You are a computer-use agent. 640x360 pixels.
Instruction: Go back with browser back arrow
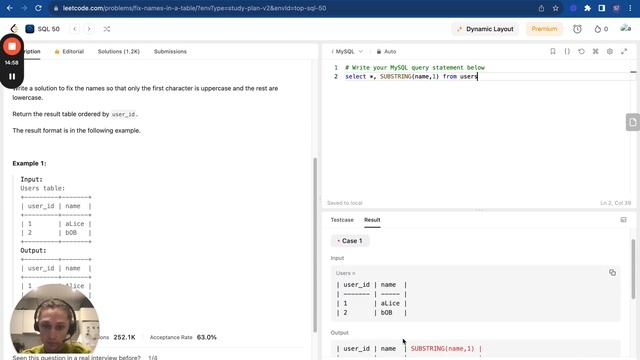point(9,8)
